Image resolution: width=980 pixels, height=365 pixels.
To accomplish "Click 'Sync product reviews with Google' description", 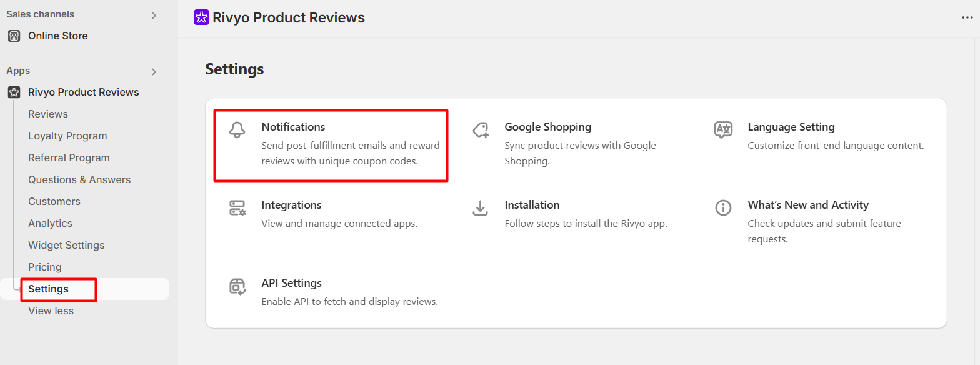I will click(580, 153).
